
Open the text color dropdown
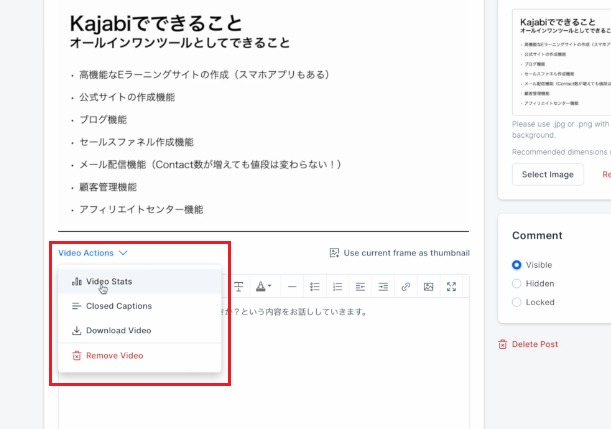click(263, 287)
